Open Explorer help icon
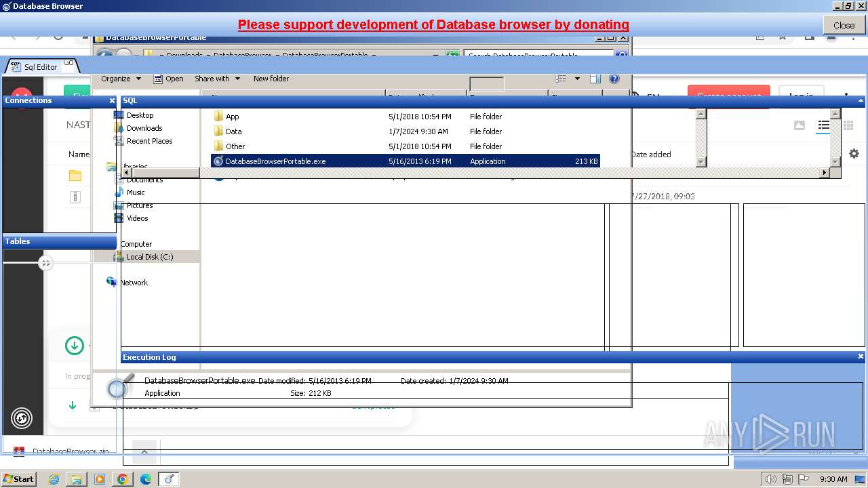The height and width of the screenshot is (488, 868). pos(614,79)
